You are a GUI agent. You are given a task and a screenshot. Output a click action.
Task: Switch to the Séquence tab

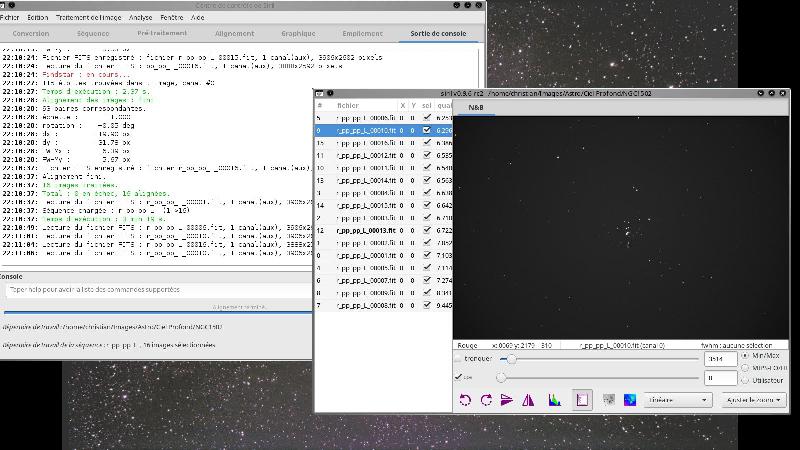pos(93,33)
